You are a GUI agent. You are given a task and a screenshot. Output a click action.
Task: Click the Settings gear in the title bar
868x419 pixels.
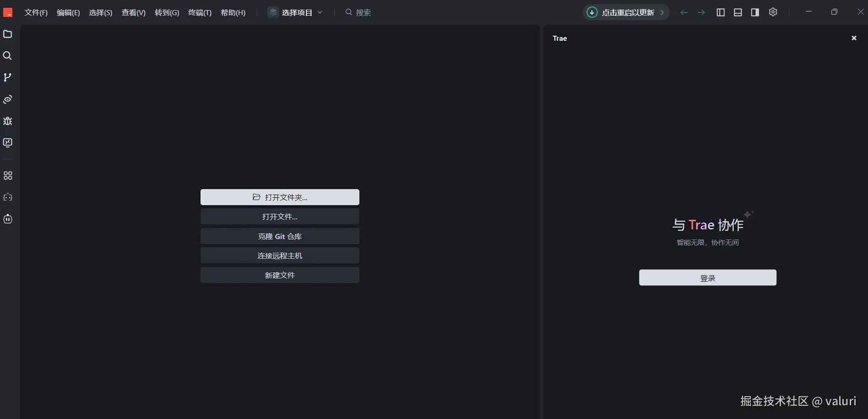point(773,12)
